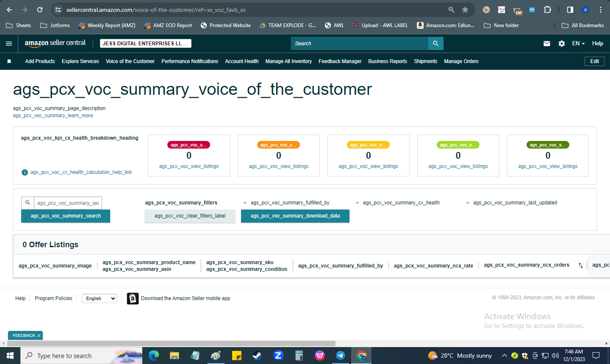Click the Amazon Seller mobile app icon
Screen dimensions: 610x364
pyautogui.click(x=133, y=298)
